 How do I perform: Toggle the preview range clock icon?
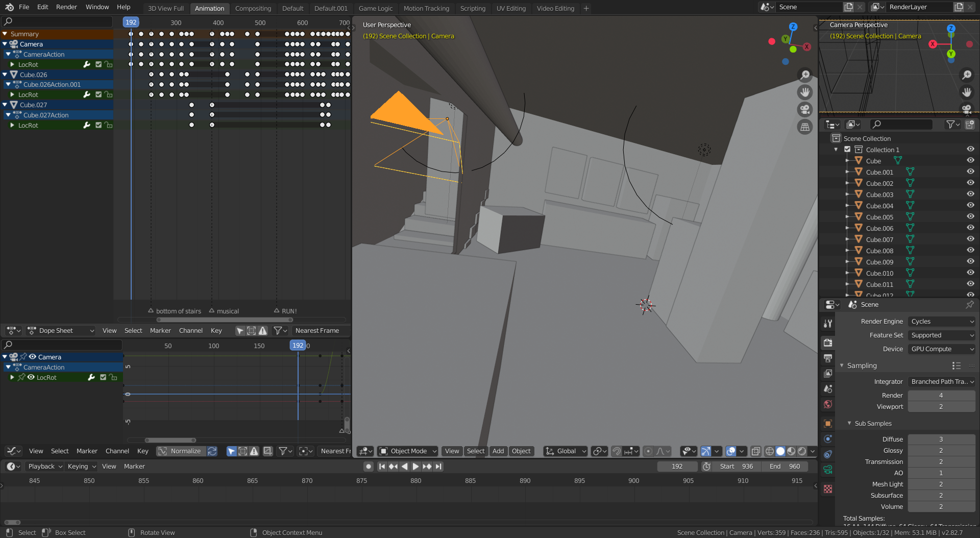[x=706, y=467]
